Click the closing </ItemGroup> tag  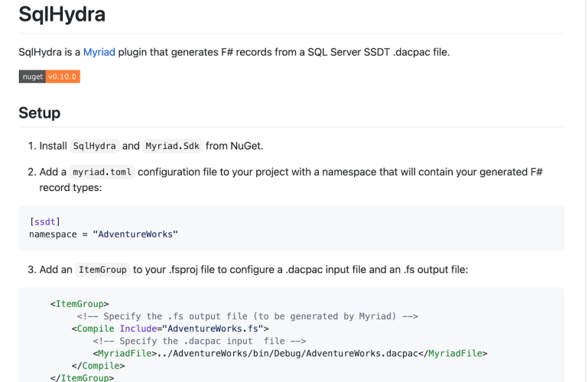pyautogui.click(x=82, y=377)
